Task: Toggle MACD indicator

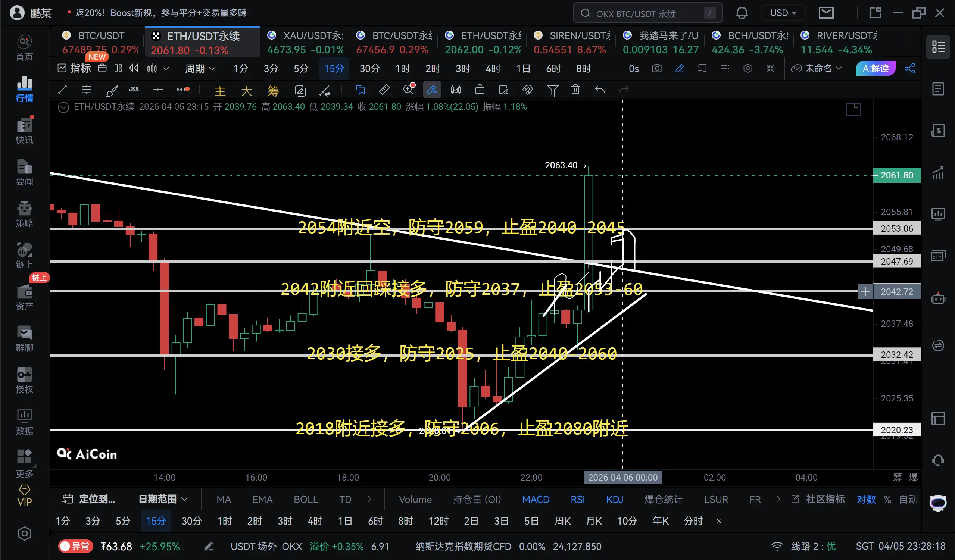Action: click(536, 500)
